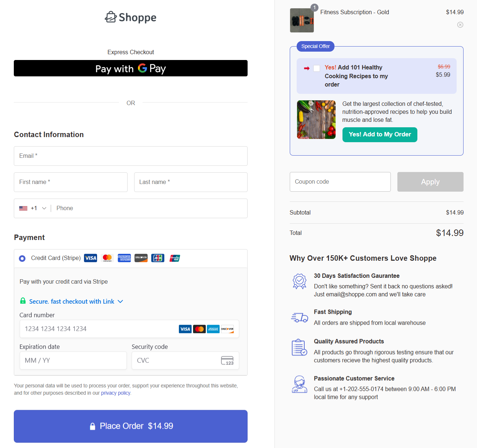Viewport: 477px width, 448px height.
Task: Click the Visa icon next to Credit Card
Action: (90, 258)
